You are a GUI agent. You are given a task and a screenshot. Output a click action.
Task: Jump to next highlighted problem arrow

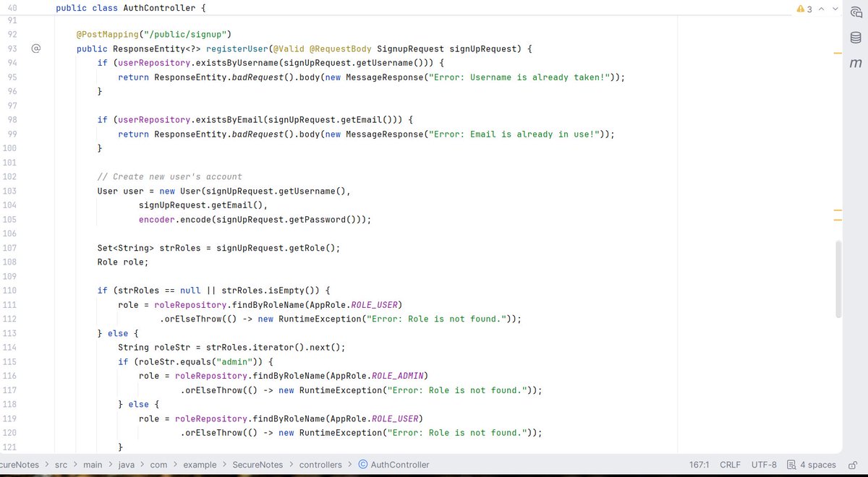click(x=835, y=9)
